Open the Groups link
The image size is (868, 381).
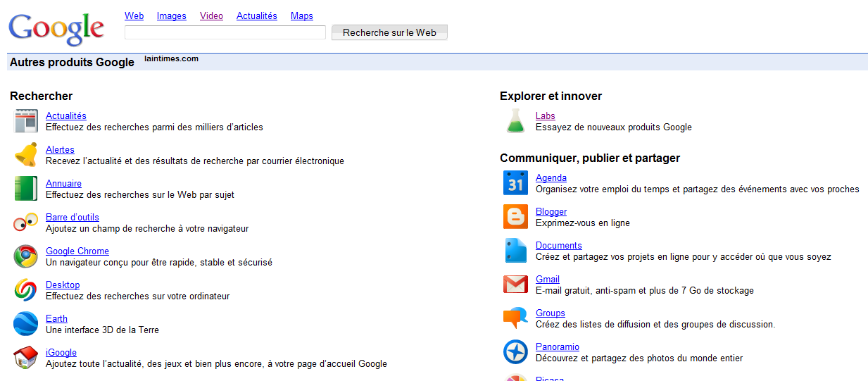pyautogui.click(x=551, y=313)
